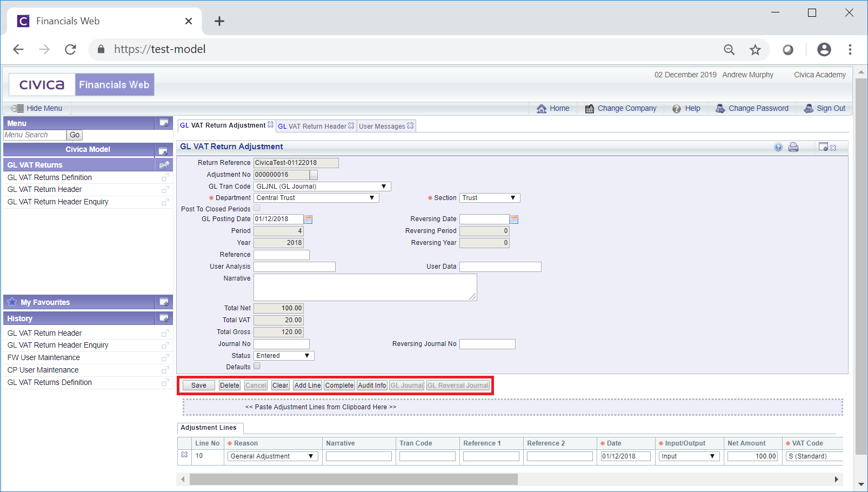
Task: Switch to GL VAT Return Header tab
Action: pos(312,127)
